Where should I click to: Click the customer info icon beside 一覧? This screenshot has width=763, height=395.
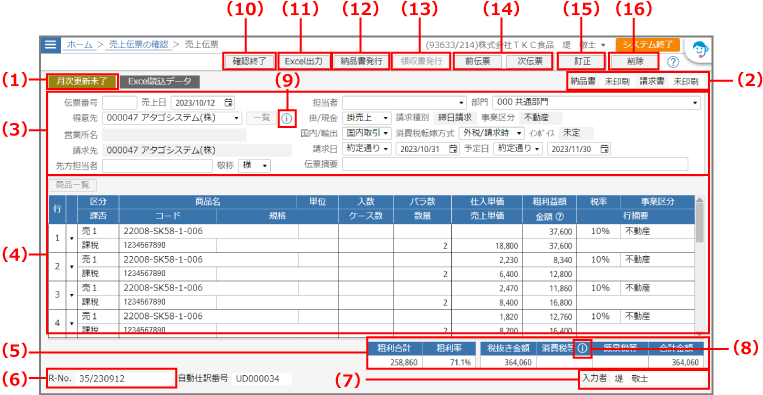click(x=287, y=118)
